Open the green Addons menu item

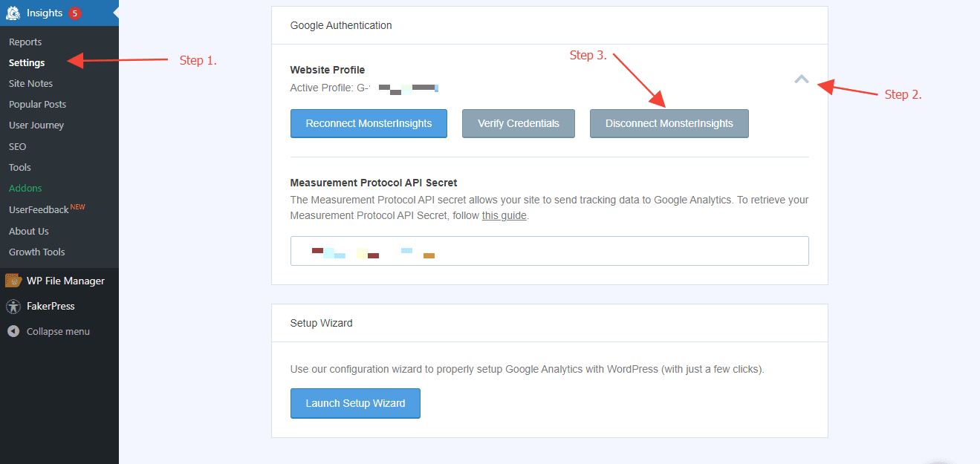click(25, 188)
